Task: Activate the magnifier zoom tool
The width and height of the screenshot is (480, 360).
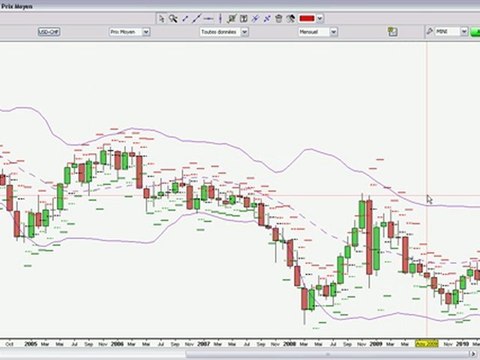Action: click(173, 18)
